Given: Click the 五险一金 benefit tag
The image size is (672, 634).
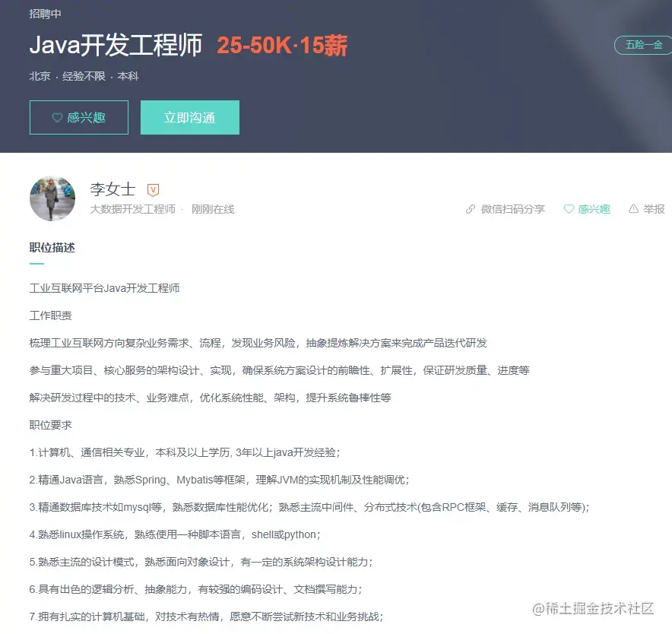Looking at the screenshot, I should 643,45.
